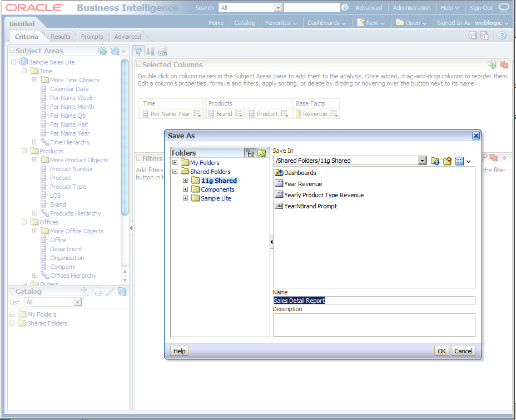Go up one level in Save In
Screen dimensions: 516x420
point(435,161)
